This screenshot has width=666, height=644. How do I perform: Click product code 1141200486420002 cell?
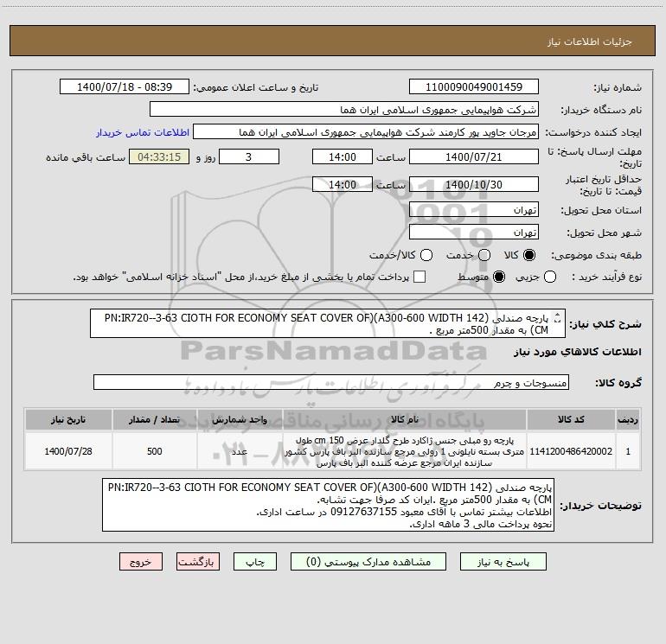pos(571,451)
